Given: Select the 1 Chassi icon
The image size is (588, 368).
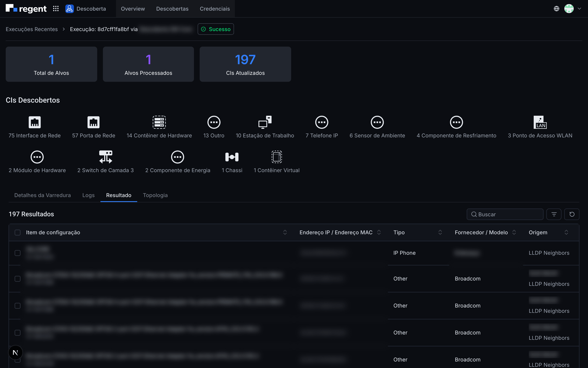Looking at the screenshot, I should 232,157.
